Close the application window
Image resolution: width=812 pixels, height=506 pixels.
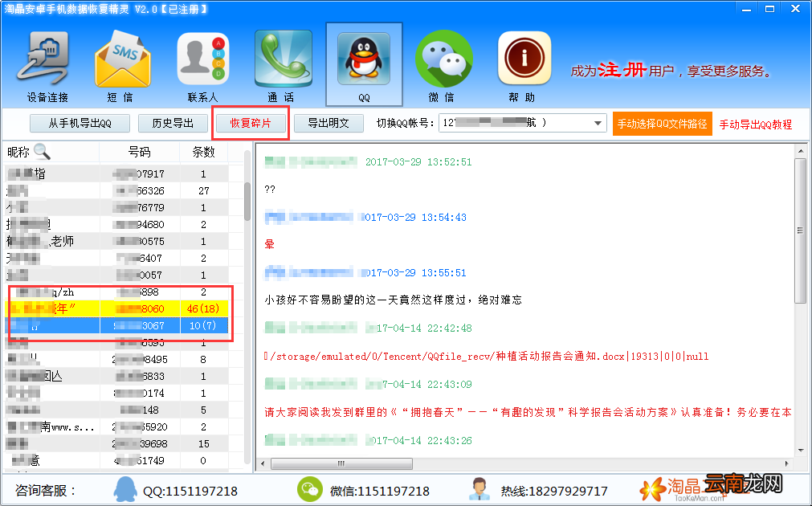795,9
